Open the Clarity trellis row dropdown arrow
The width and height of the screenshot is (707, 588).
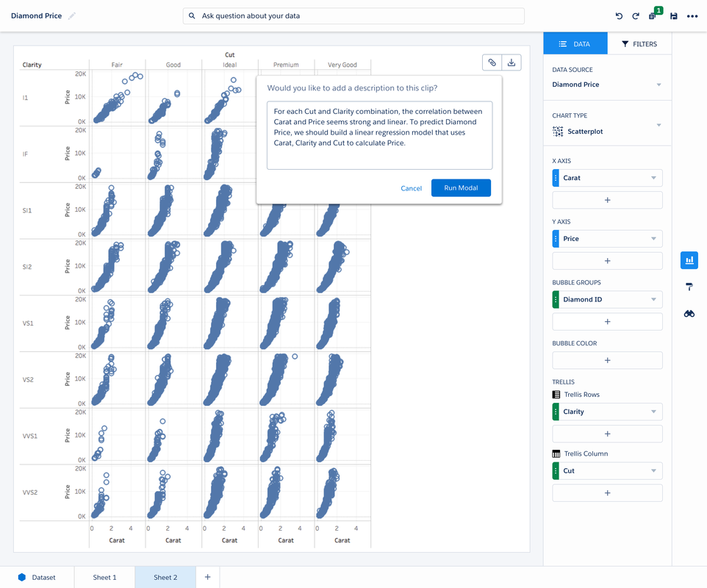click(x=653, y=412)
